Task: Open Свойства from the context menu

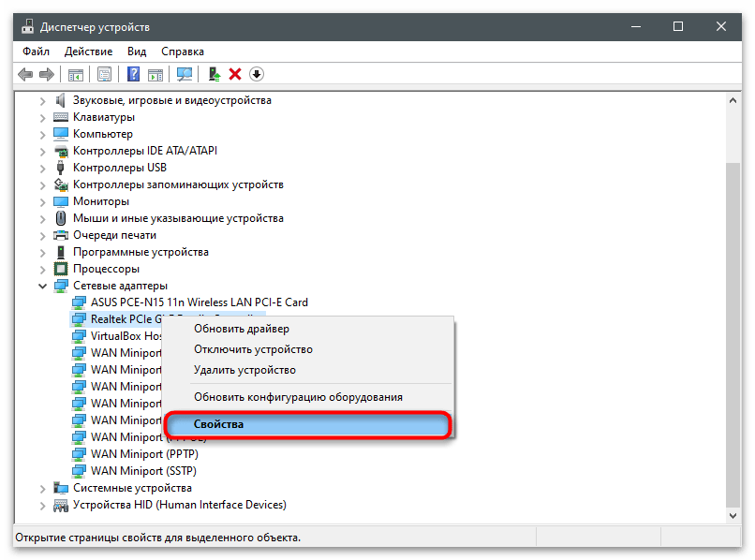Action: 308,425
